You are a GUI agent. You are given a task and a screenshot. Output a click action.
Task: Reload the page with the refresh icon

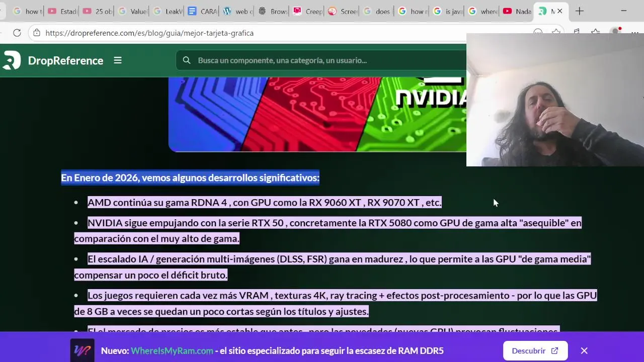(17, 33)
